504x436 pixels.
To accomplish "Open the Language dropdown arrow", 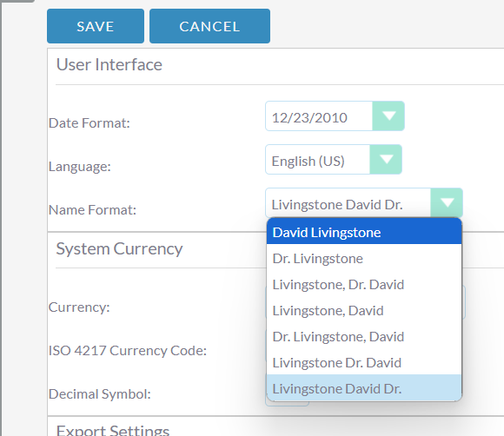I will 386,159.
